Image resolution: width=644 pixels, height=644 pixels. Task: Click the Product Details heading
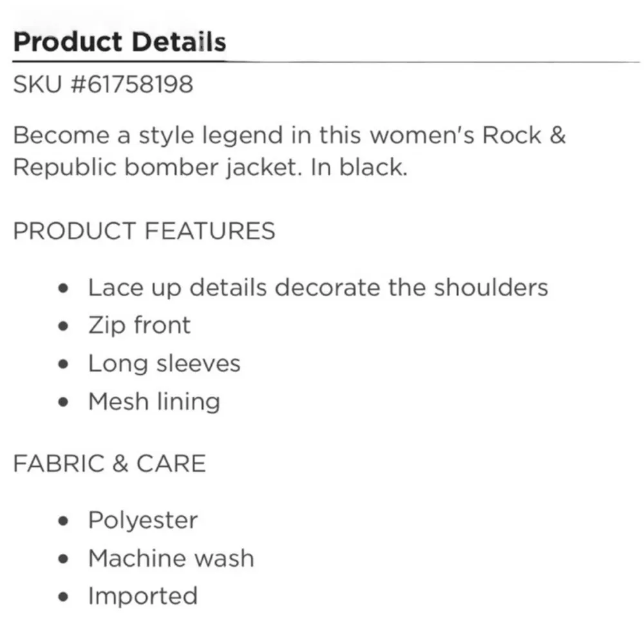[x=120, y=42]
